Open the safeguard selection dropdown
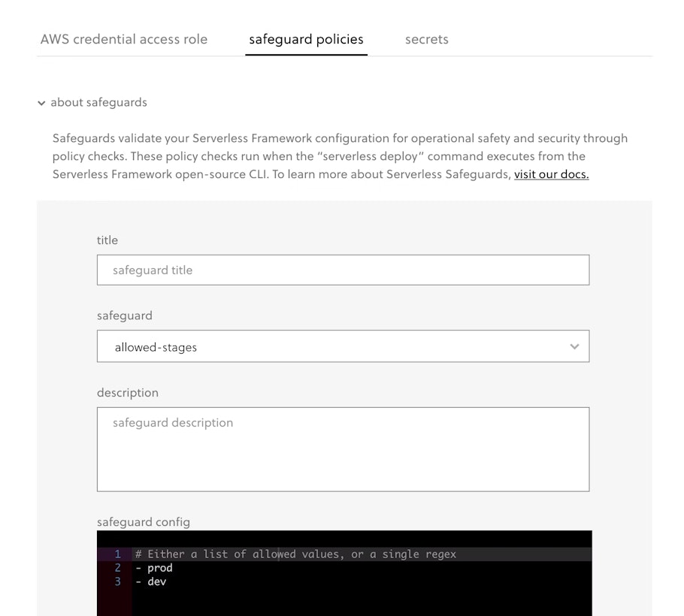Image resolution: width=684 pixels, height=616 pixels. click(343, 346)
